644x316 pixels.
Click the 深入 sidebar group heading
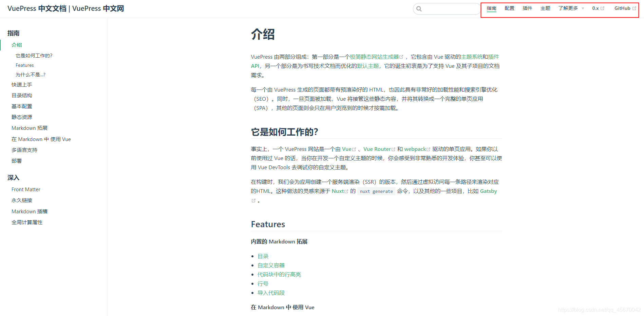coord(14,178)
